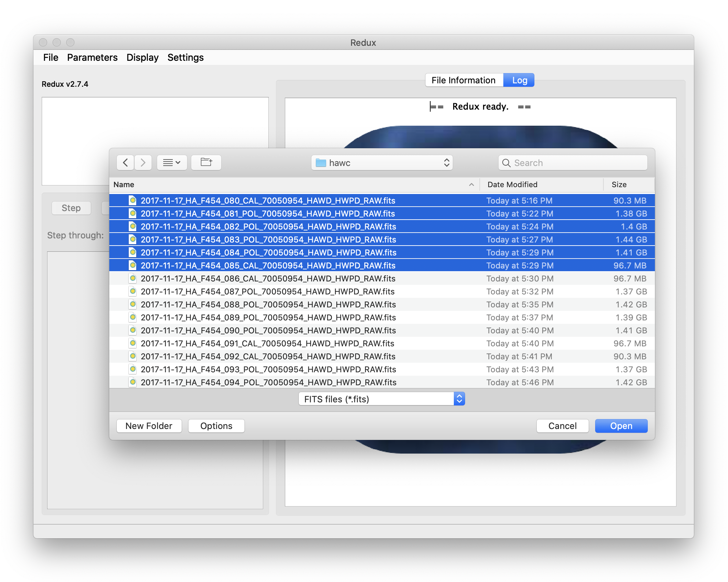Select file 2017-11-17_HA_F454_090_POL_70050954_HAWD_HWPD_RAW.fits
This screenshot has width=728, height=582.
pos(268,330)
